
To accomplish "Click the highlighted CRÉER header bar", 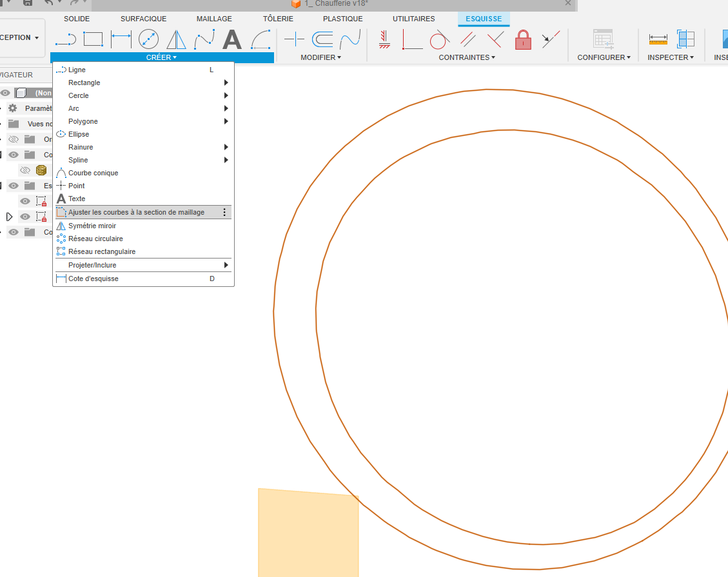I will [161, 57].
